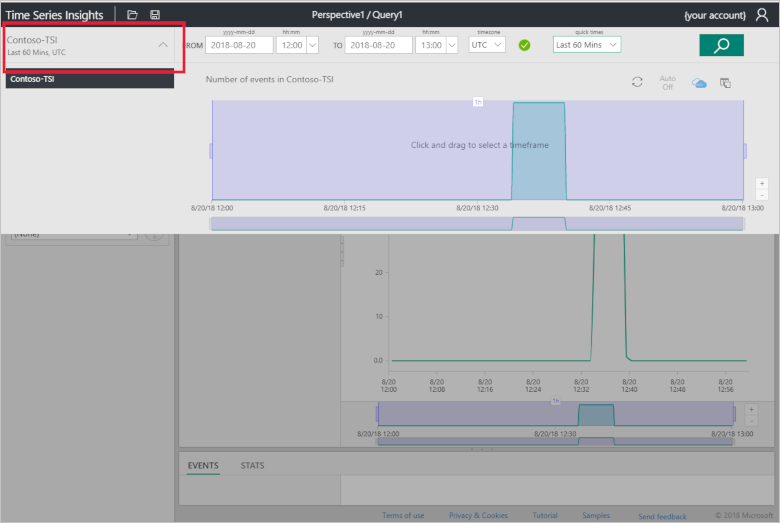Click the blue cloud storage icon
The image size is (780, 523).
click(x=699, y=83)
